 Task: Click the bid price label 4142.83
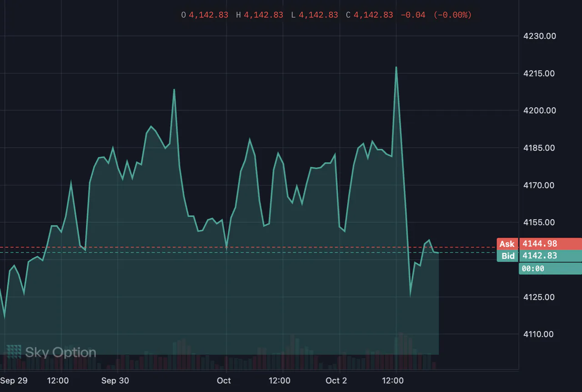tap(550, 256)
